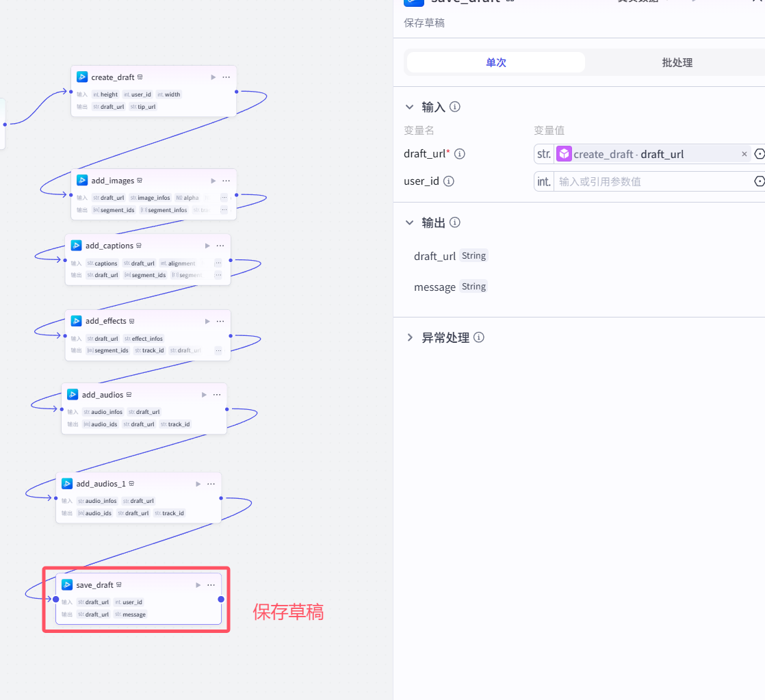The width and height of the screenshot is (765, 700).
Task: Click the add_audios node plugin icon
Action: click(73, 395)
